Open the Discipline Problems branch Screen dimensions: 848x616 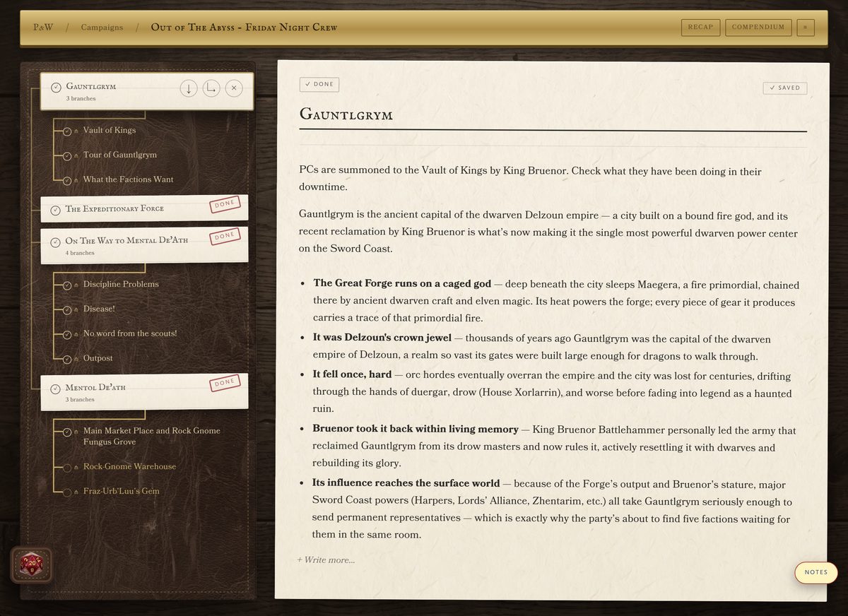[x=121, y=284]
